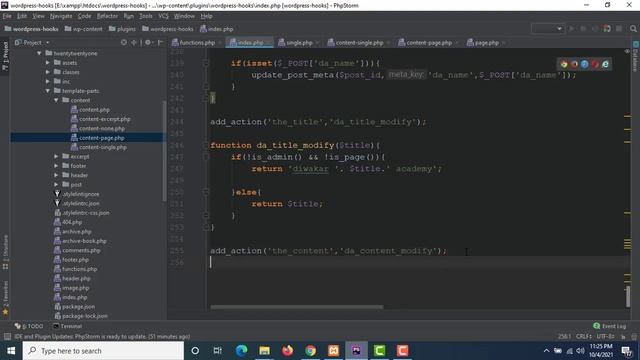Open the Terminal tool window
640x360 pixels.
[68, 326]
